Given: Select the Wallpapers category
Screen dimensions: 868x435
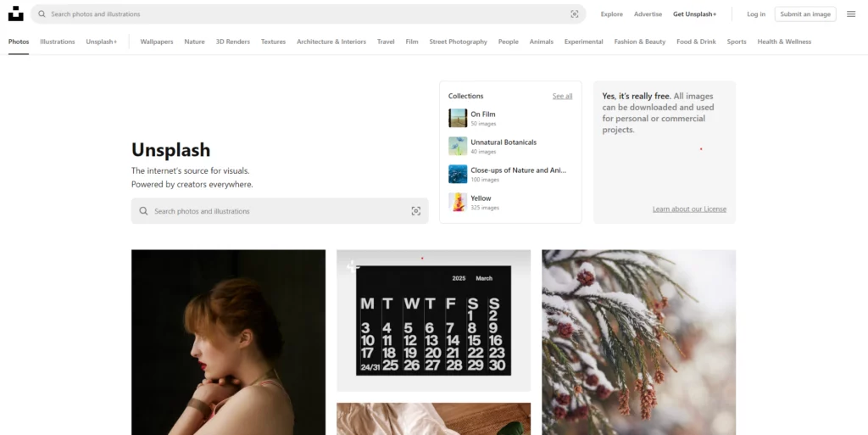Looking at the screenshot, I should 157,42.
